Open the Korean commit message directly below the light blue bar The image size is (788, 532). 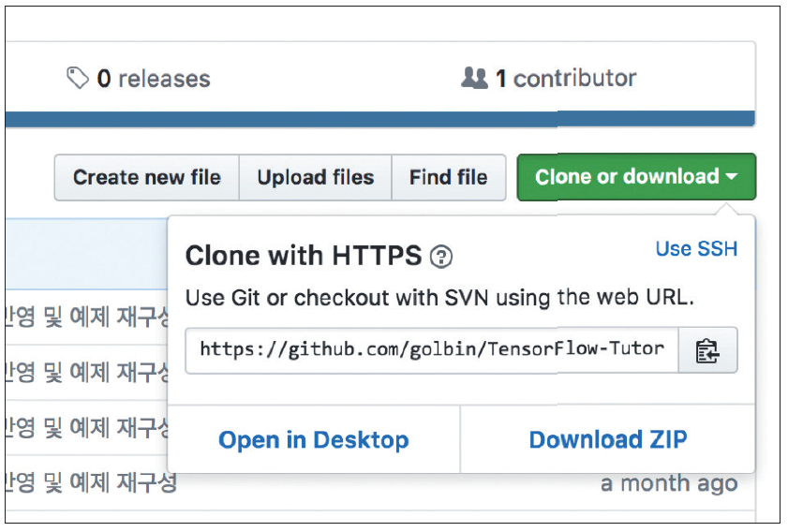pos(87,317)
